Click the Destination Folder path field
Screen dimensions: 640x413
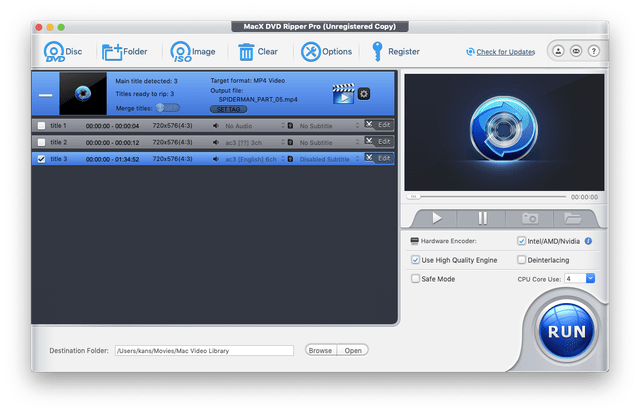point(204,350)
